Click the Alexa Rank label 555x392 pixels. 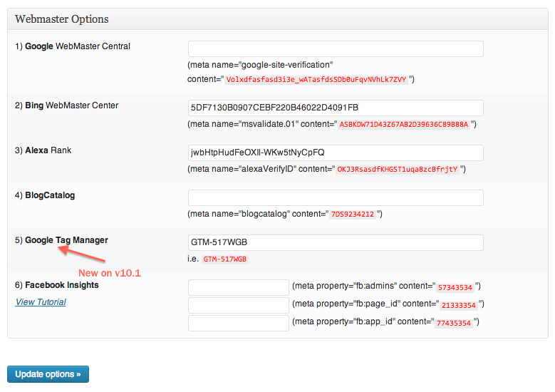click(x=43, y=150)
